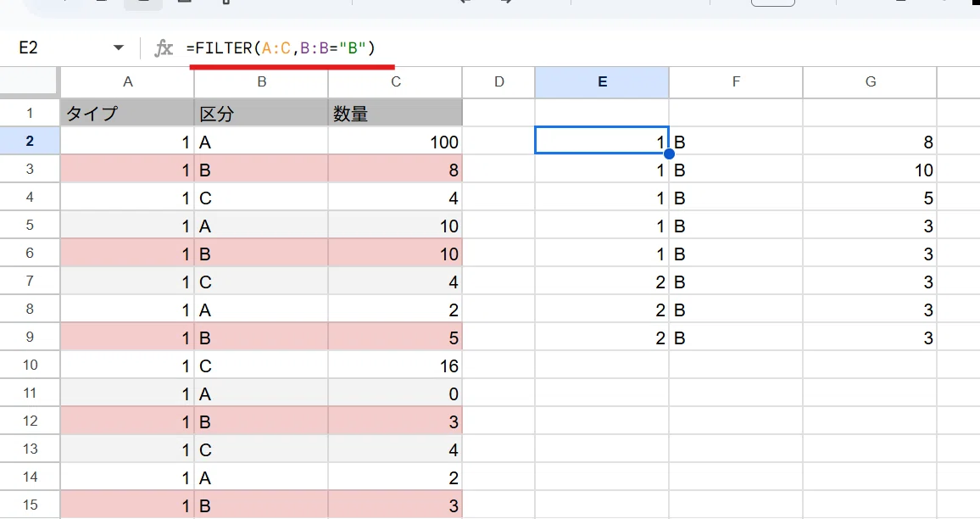Screen dimensions: 980x519
Task: Select column G header
Action: (870, 82)
